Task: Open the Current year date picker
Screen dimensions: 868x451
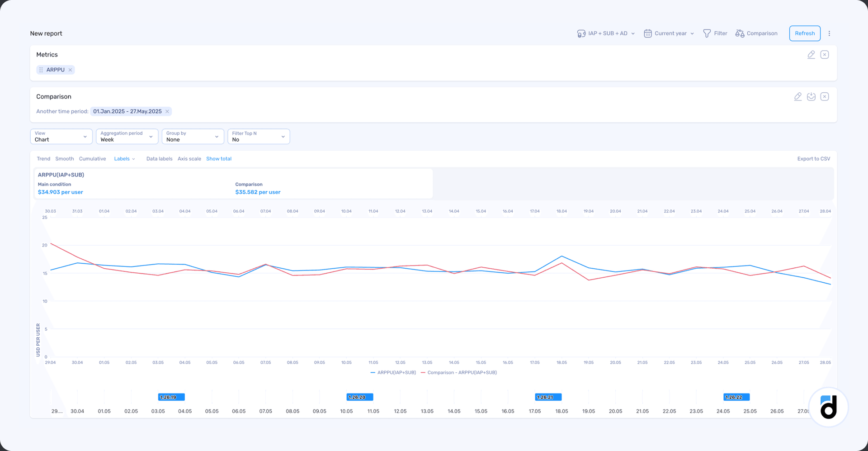Action: pyautogui.click(x=669, y=33)
